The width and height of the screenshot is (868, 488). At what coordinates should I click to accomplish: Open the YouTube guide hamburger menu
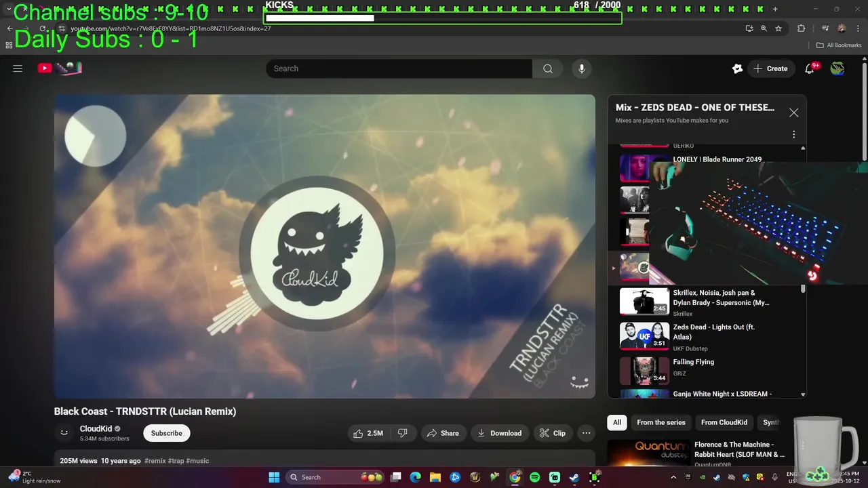[x=18, y=68]
